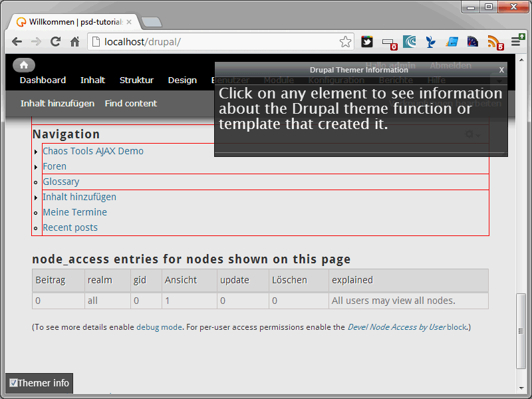Open the Glossary link
The image size is (532, 399).
61,182
